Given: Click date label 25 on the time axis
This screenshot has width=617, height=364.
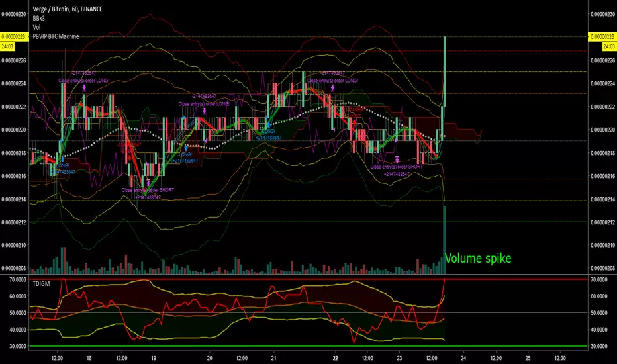Looking at the screenshot, I should click(x=528, y=358).
